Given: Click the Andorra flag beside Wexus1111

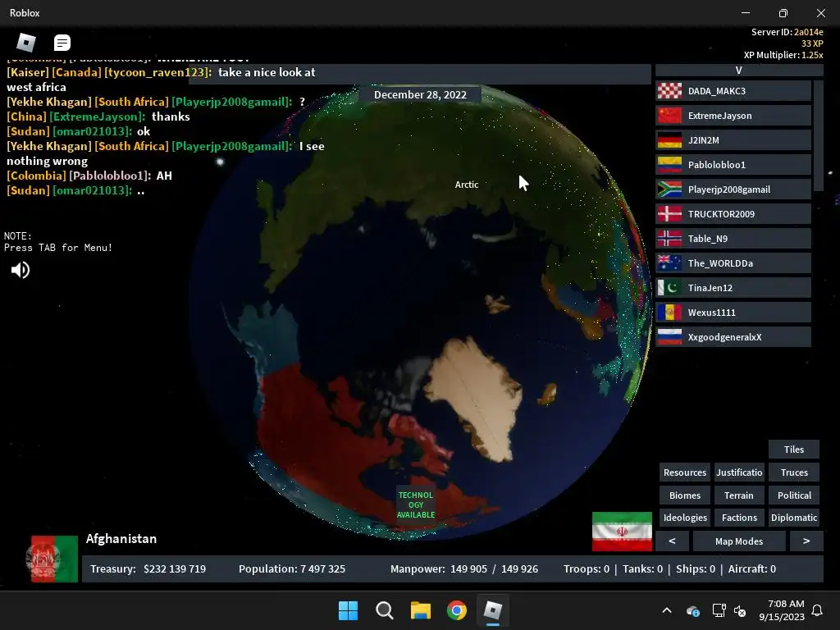Looking at the screenshot, I should click(669, 313).
